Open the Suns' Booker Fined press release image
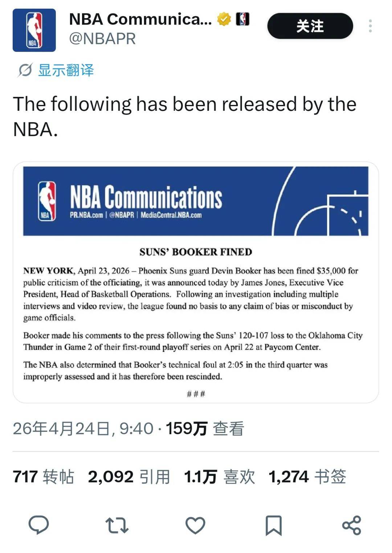 click(x=196, y=282)
